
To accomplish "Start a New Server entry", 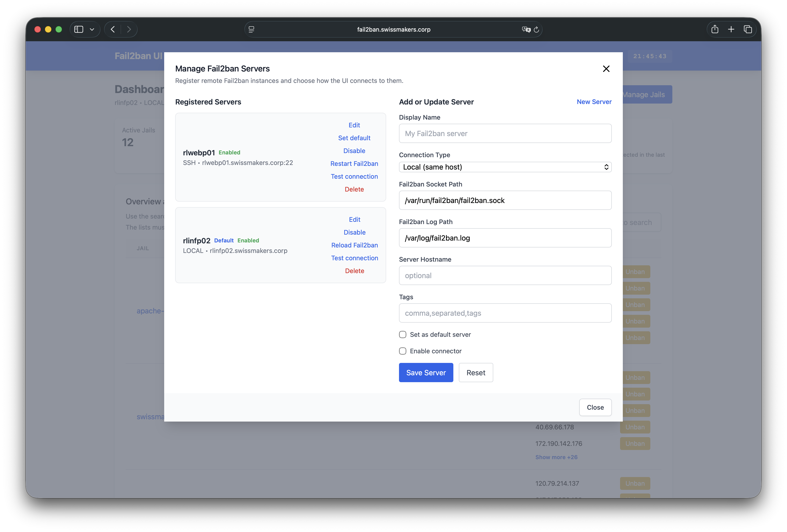I will click(594, 101).
